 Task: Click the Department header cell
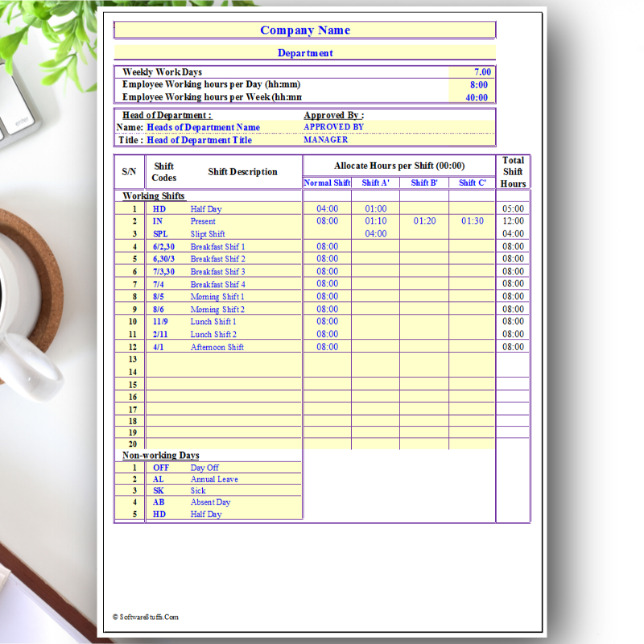[x=305, y=53]
